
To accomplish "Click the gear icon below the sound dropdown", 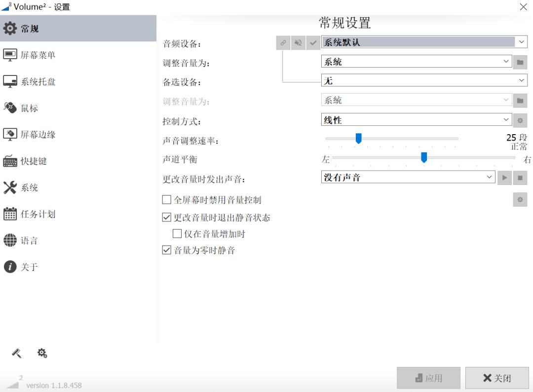I will [x=520, y=200].
